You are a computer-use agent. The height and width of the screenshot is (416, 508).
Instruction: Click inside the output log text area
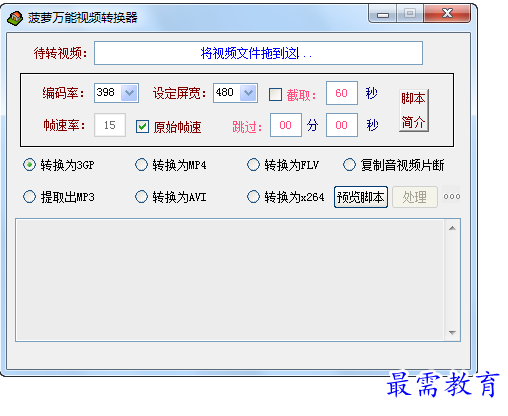pos(230,280)
